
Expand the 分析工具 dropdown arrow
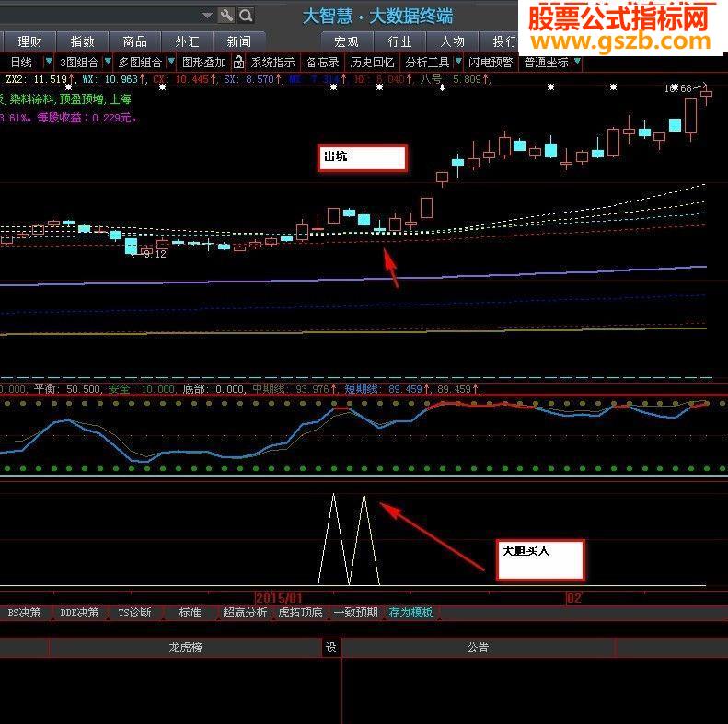click(x=458, y=62)
